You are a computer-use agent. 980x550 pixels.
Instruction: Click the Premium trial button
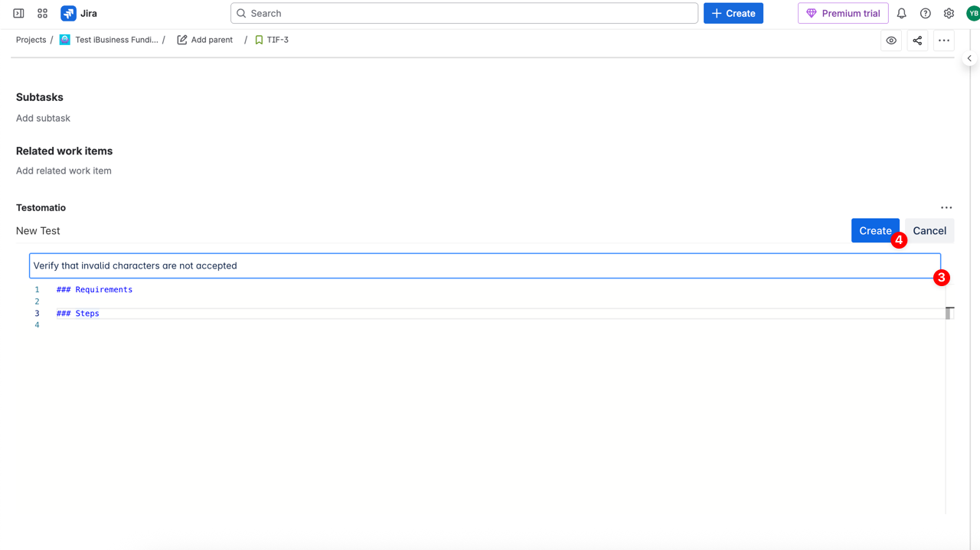(x=843, y=13)
